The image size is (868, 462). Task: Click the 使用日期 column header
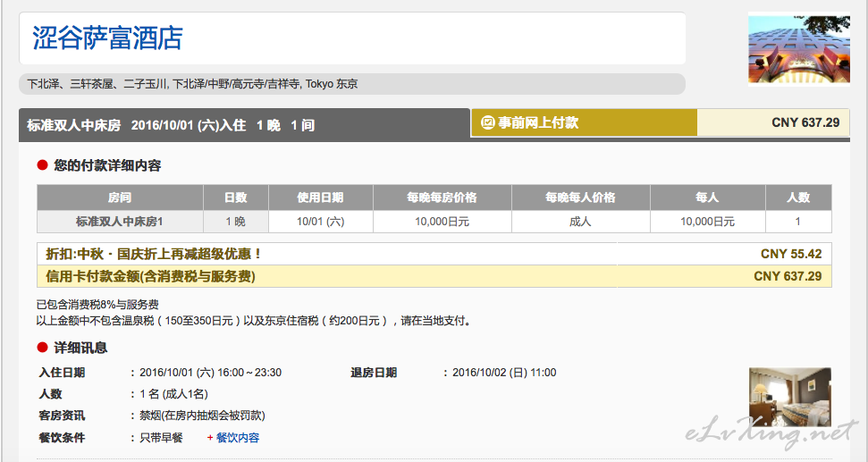point(321,197)
